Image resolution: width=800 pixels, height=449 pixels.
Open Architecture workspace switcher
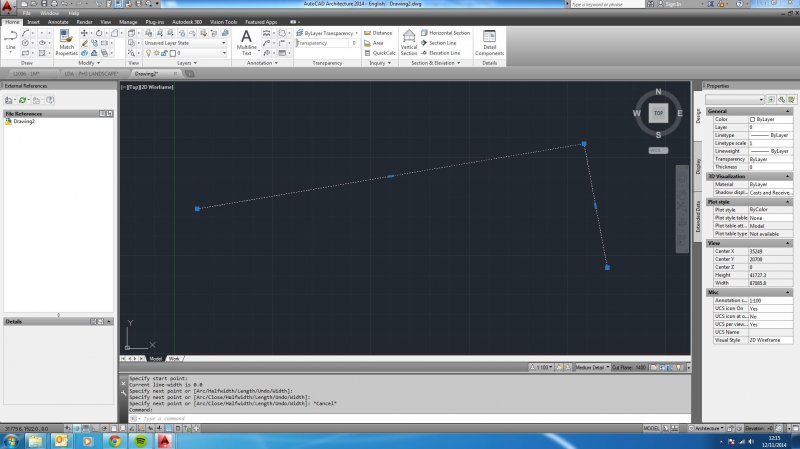707,429
